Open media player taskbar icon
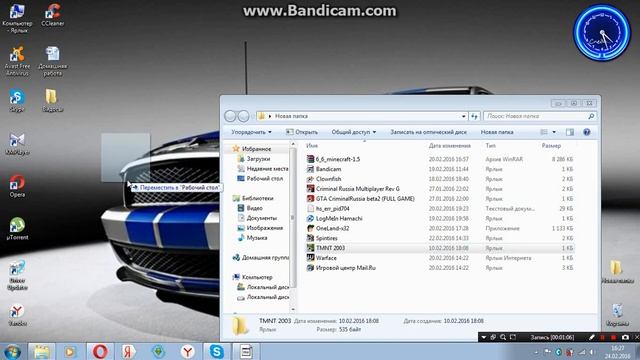The width and height of the screenshot is (640, 360). coord(70,351)
